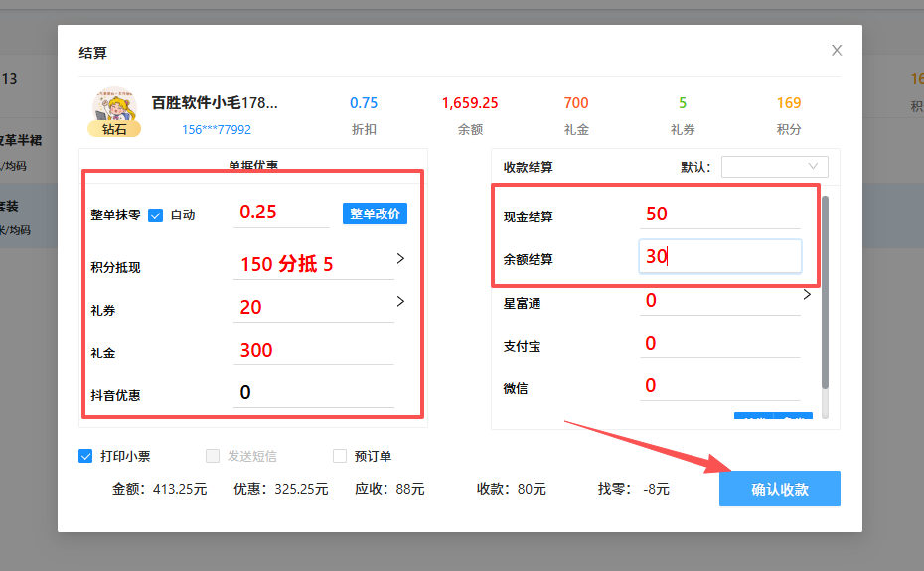The width and height of the screenshot is (924, 571).
Task: Click the 整单抹零 amount field 0.25
Action: 281,213
